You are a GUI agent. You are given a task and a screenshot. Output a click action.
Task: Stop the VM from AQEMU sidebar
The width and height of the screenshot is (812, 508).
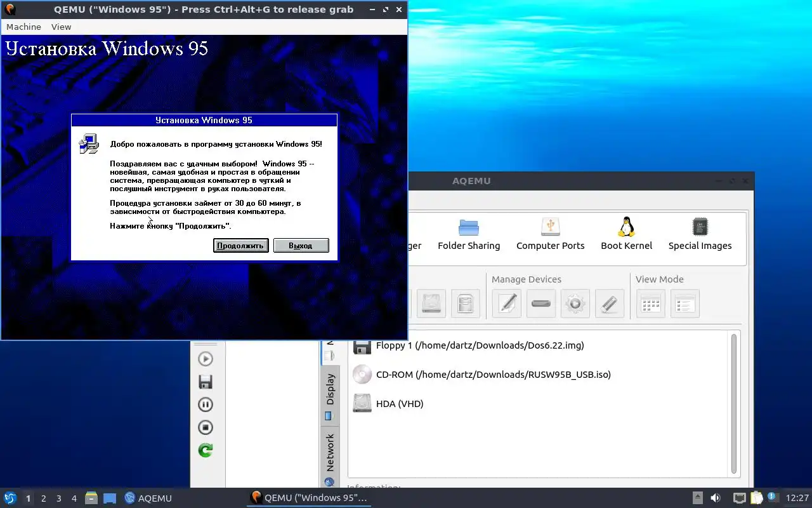click(x=206, y=427)
